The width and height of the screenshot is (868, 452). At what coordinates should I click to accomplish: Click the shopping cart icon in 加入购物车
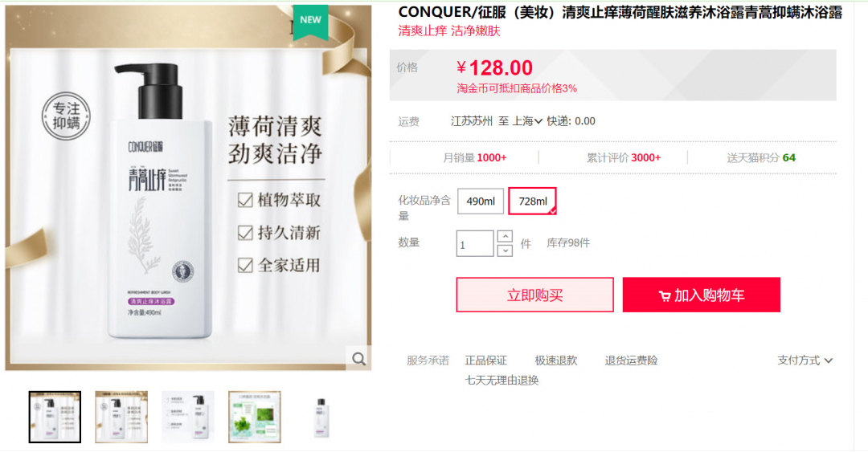[665, 296]
